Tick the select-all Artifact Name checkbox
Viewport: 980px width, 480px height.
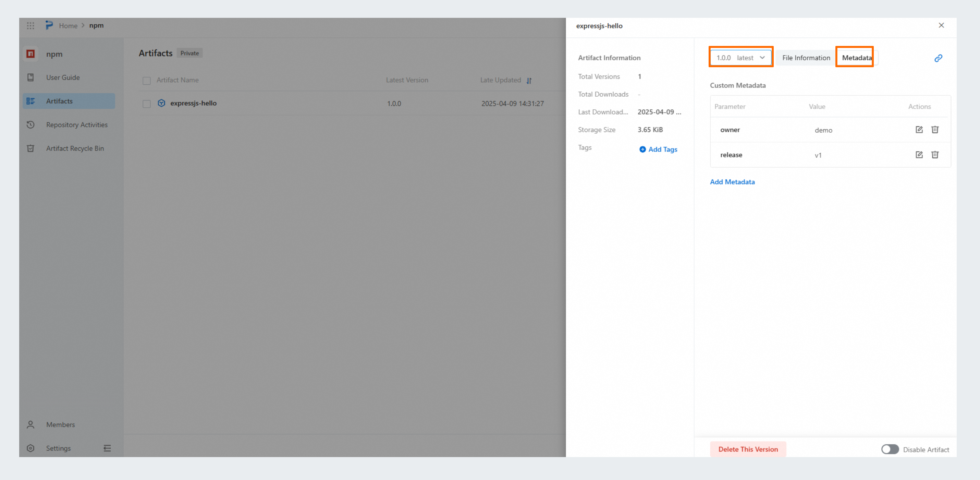pos(146,81)
